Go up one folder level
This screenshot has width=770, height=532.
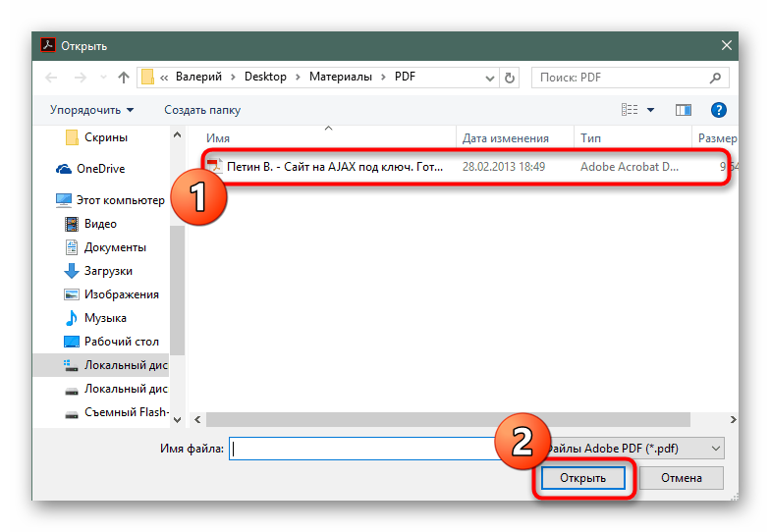124,78
